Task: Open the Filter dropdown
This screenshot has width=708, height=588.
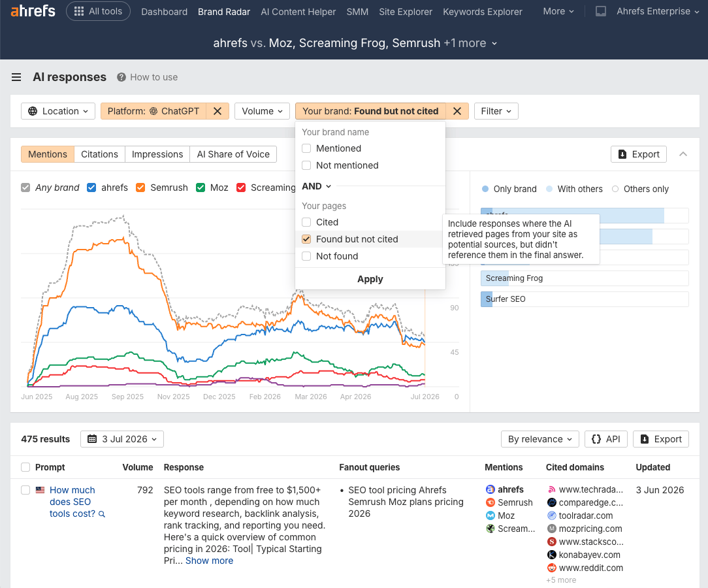Action: 496,111
